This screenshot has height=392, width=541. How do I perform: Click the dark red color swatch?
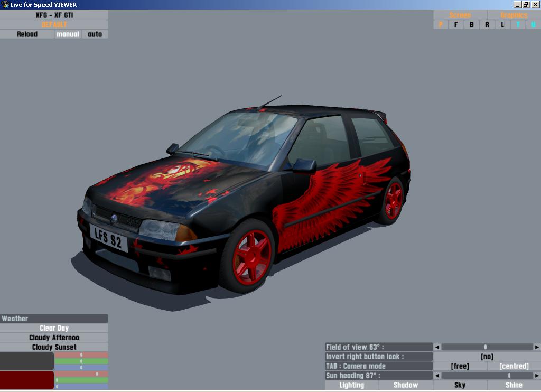(x=27, y=380)
